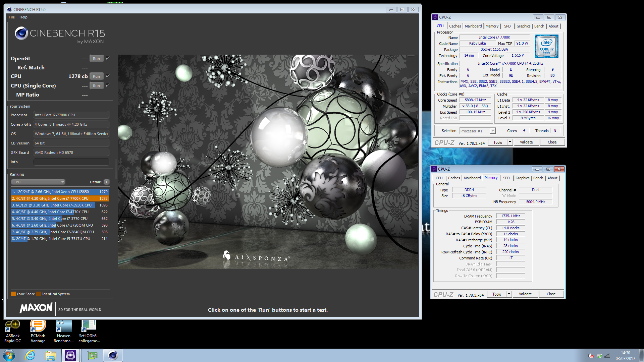Open About tab in upper CPU-Z
The width and height of the screenshot is (644, 362).
click(x=553, y=26)
